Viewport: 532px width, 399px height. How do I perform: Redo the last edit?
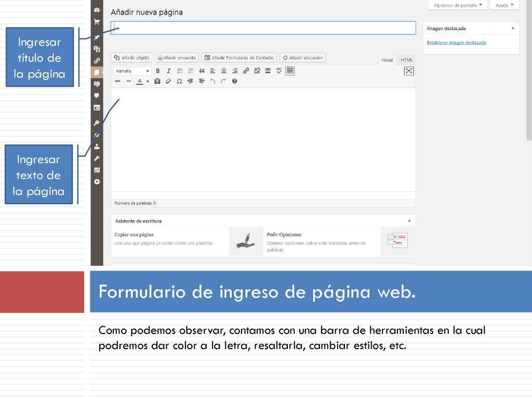coord(223,81)
